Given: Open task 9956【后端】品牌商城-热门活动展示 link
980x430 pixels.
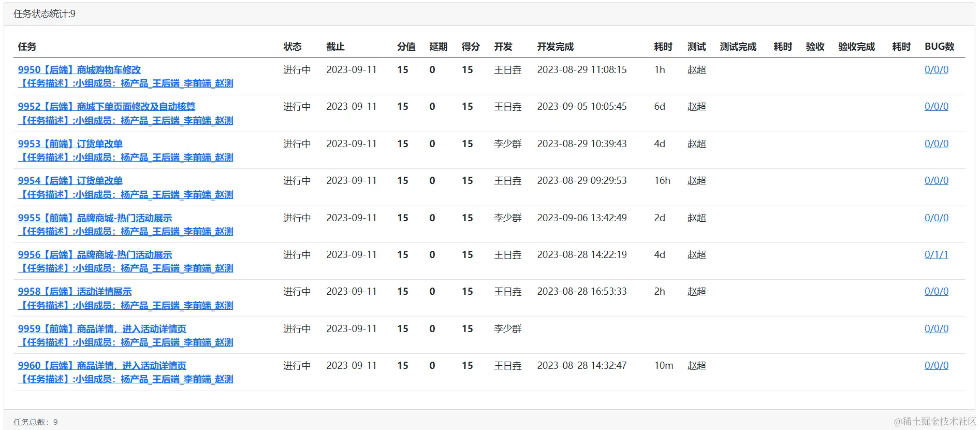Looking at the screenshot, I should [95, 255].
